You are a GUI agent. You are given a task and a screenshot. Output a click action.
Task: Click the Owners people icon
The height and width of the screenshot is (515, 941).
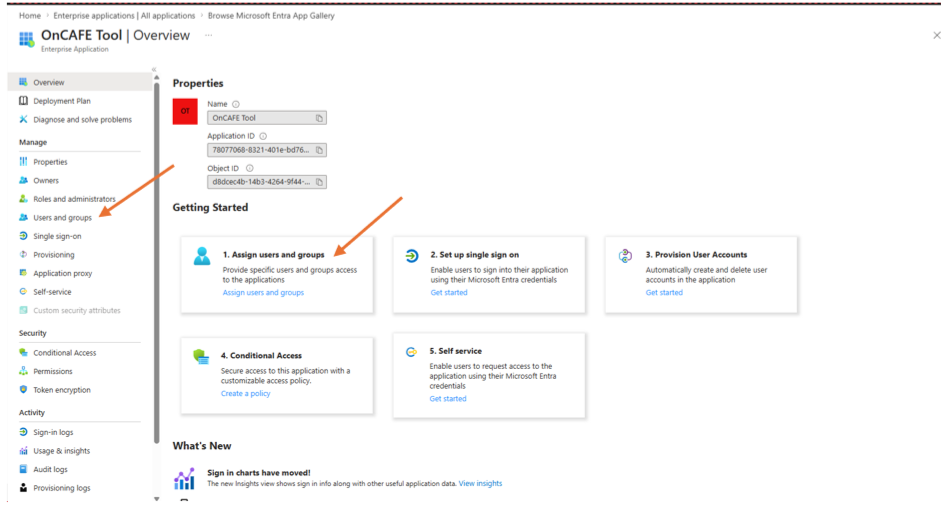[x=23, y=180]
